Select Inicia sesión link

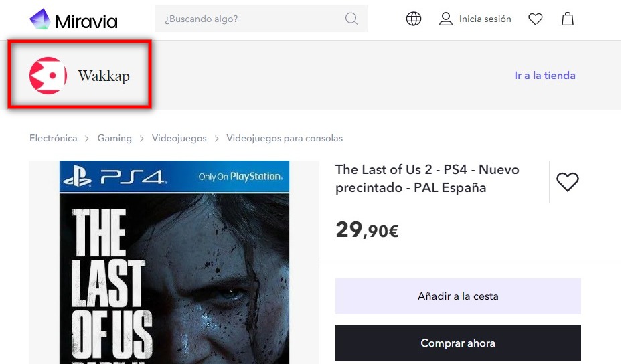pyautogui.click(x=485, y=19)
